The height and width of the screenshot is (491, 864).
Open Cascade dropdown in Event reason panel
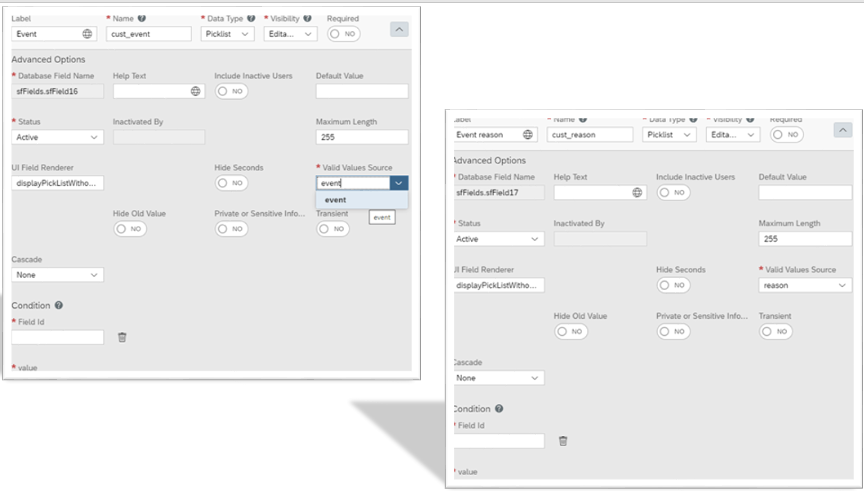click(498, 378)
